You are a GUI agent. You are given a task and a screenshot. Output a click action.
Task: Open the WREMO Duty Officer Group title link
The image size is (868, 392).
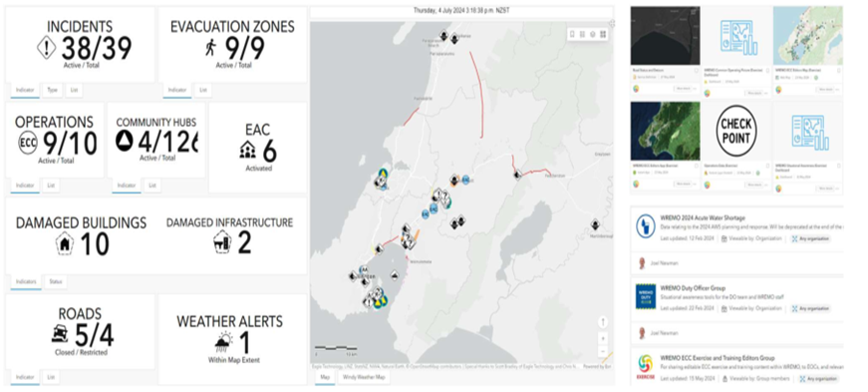(x=693, y=288)
